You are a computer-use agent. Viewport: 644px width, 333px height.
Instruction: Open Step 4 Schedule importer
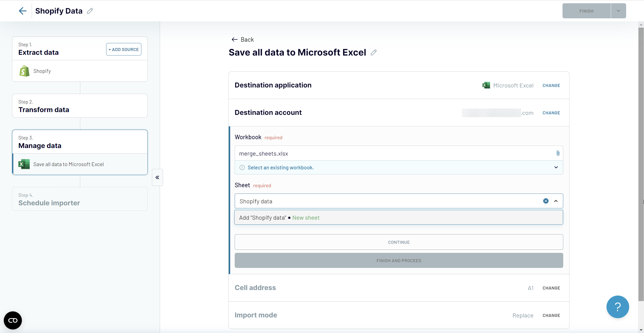tap(80, 199)
